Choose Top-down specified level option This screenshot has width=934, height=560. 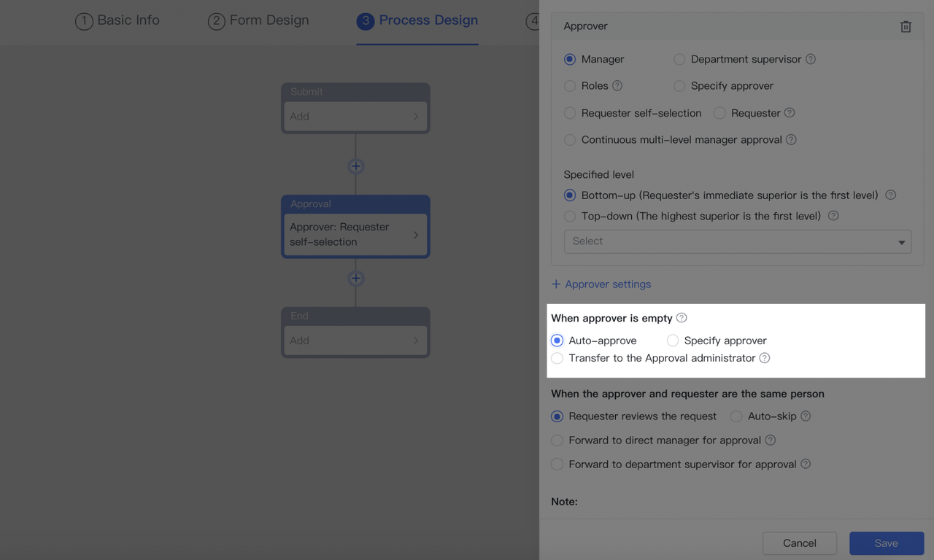(570, 216)
